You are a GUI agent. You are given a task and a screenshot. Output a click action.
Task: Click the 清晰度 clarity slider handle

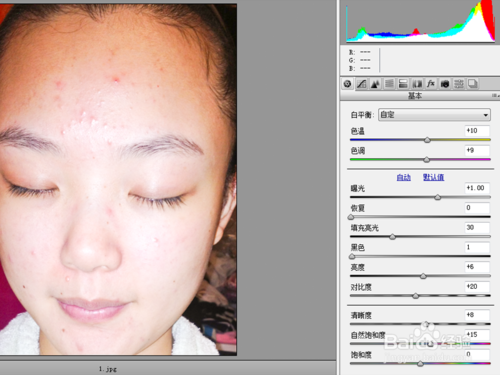(x=426, y=324)
